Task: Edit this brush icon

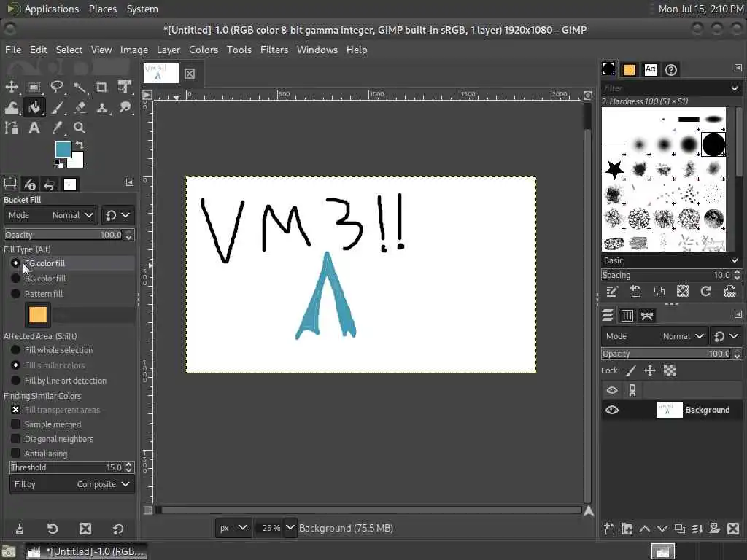Action: (612, 292)
